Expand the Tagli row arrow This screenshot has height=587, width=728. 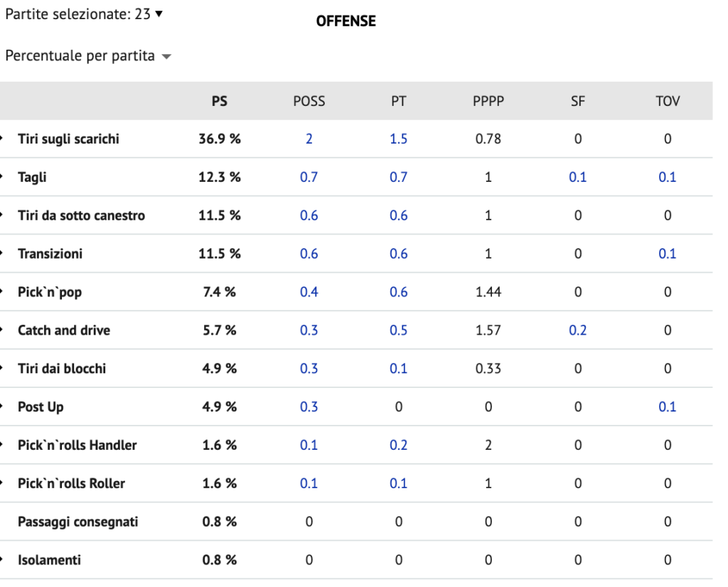pos(2,177)
